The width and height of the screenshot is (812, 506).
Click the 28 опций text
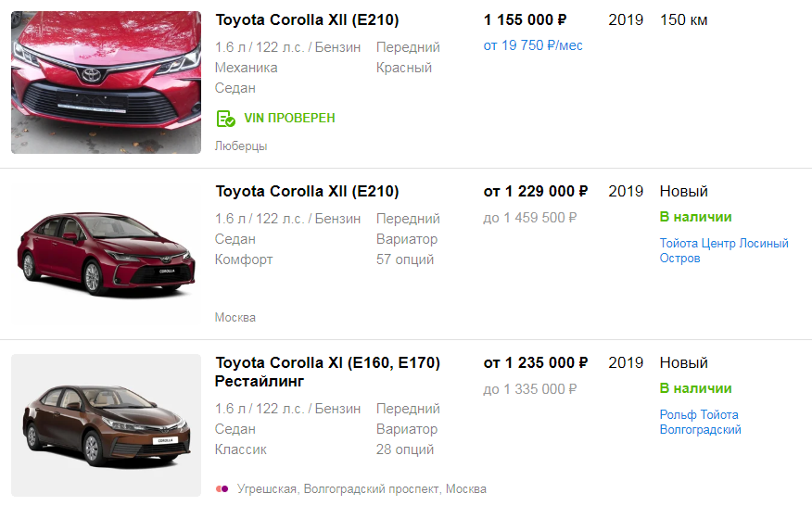pyautogui.click(x=405, y=449)
